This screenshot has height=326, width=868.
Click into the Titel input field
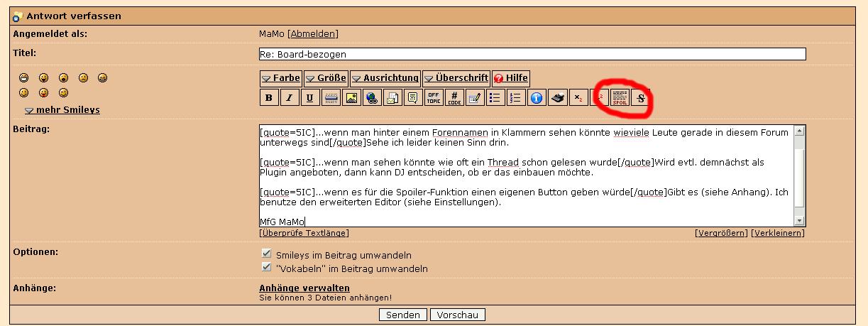[x=532, y=54]
